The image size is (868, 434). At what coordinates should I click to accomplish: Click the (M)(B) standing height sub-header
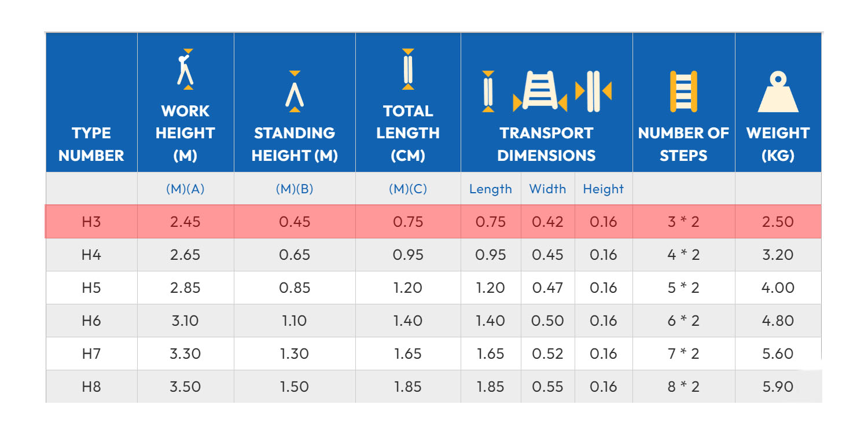[295, 189]
